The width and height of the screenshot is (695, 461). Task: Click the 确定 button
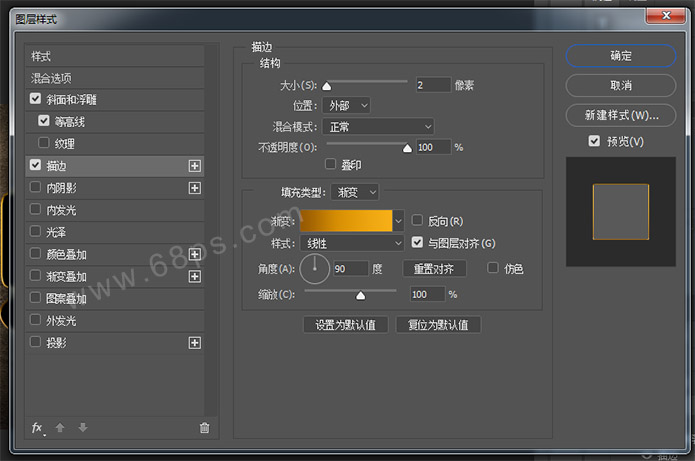(621, 56)
